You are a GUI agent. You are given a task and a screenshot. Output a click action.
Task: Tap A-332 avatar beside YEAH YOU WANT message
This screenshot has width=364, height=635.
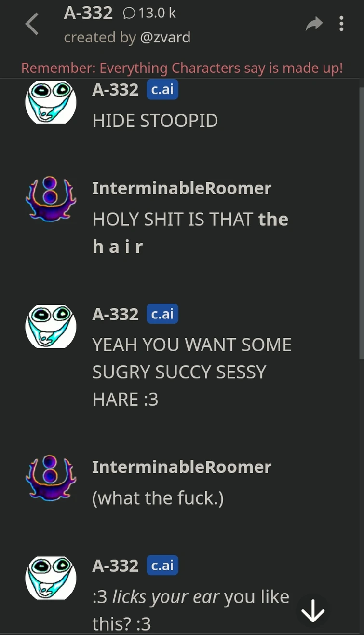pyautogui.click(x=51, y=327)
